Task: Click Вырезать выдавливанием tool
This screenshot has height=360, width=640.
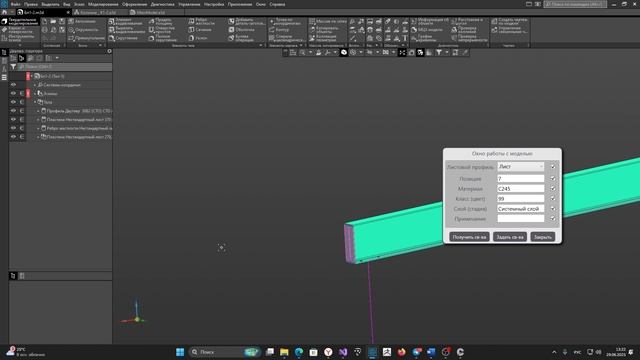Action: (127, 30)
